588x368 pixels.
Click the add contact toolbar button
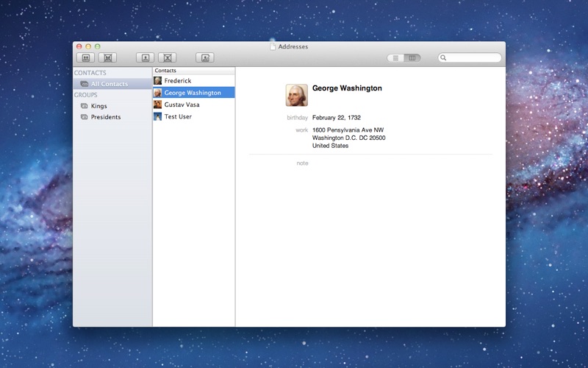[145, 57]
